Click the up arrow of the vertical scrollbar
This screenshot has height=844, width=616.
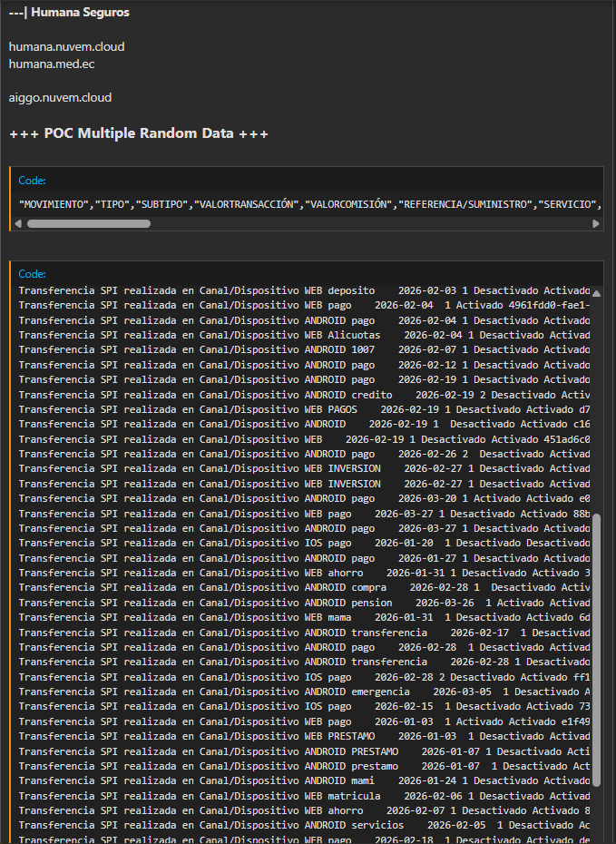pyautogui.click(x=597, y=293)
